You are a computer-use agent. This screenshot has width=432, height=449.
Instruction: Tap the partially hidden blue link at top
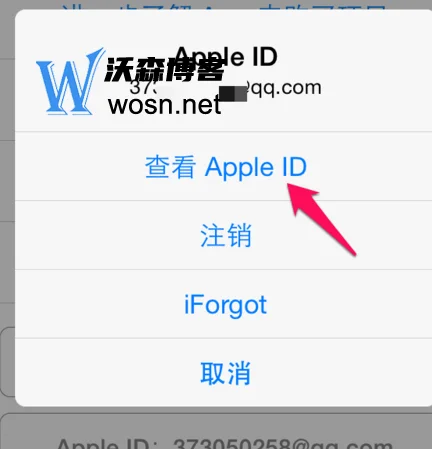click(x=223, y=7)
